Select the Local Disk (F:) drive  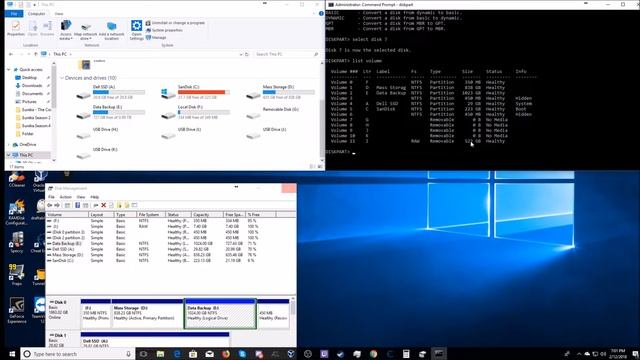pyautogui.click(x=195, y=112)
